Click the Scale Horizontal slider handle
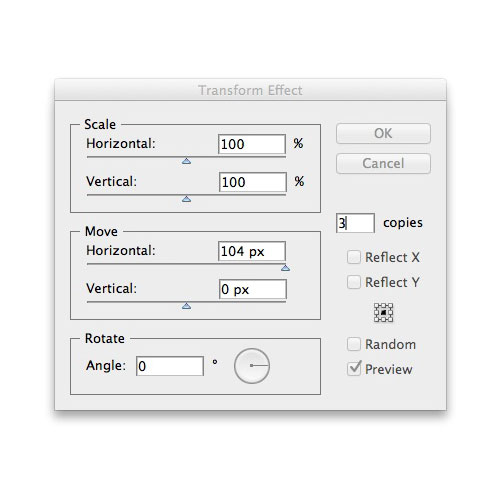The height and width of the screenshot is (500, 500). point(186,161)
